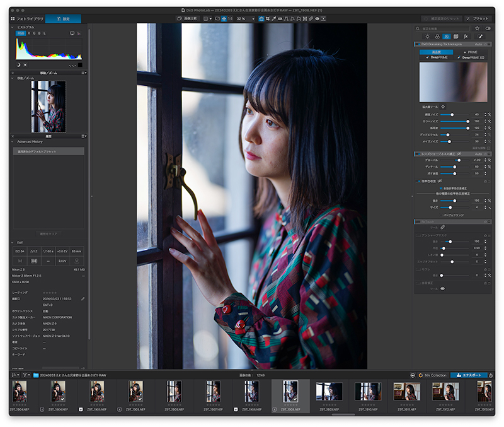Switch to the Photo Library tab

click(x=27, y=19)
